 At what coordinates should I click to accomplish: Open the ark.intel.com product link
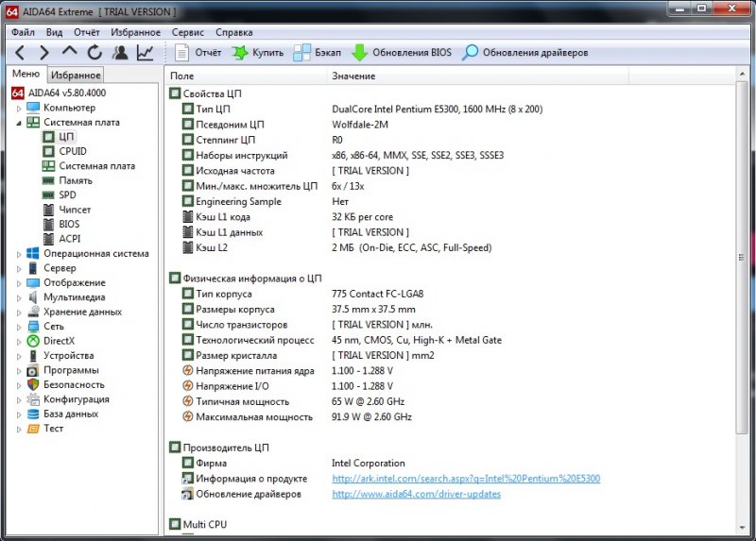(x=465, y=479)
